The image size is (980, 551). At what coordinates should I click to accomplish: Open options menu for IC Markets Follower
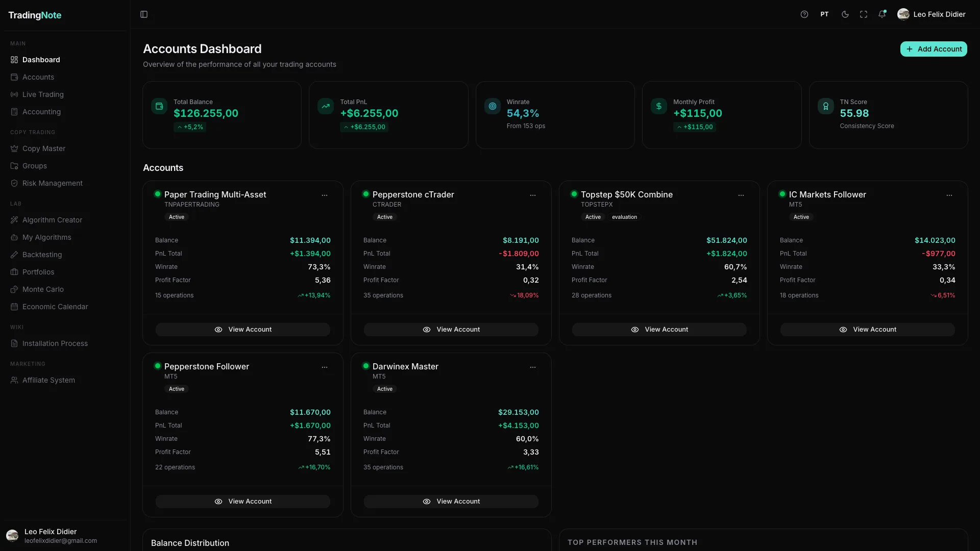pos(949,195)
